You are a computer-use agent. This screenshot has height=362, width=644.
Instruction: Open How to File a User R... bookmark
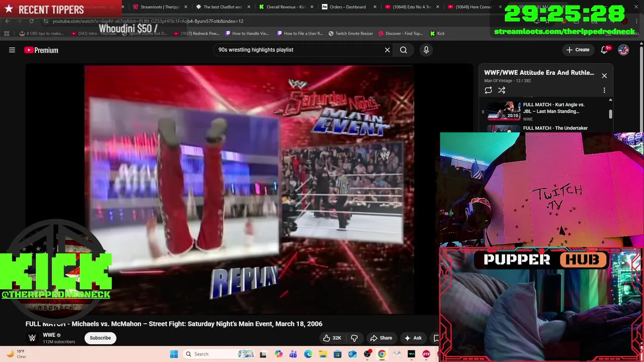coord(300,34)
